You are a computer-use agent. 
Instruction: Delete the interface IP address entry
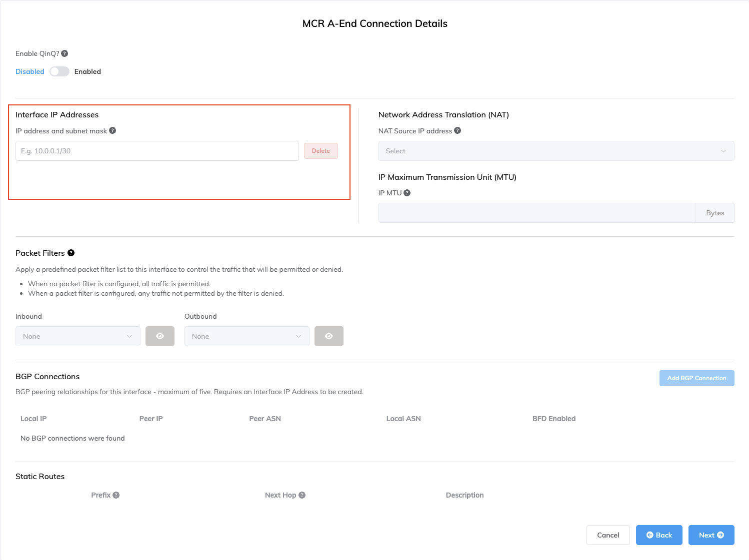320,150
